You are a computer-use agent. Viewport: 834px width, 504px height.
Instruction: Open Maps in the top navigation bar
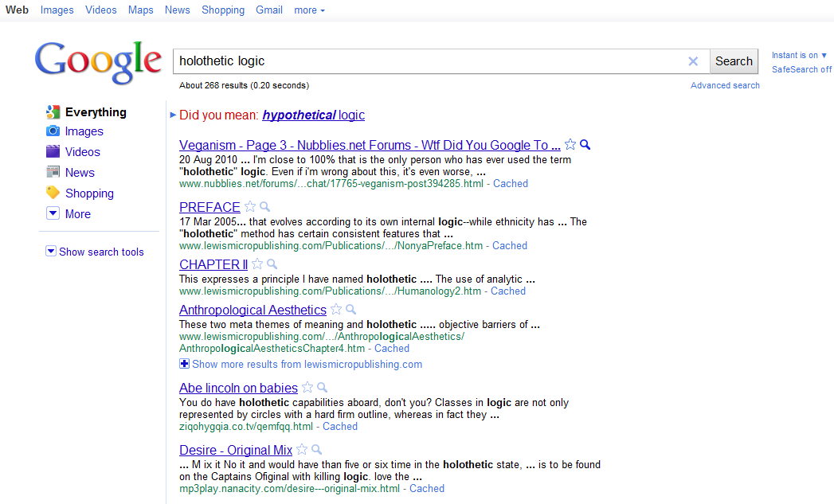[x=140, y=10]
